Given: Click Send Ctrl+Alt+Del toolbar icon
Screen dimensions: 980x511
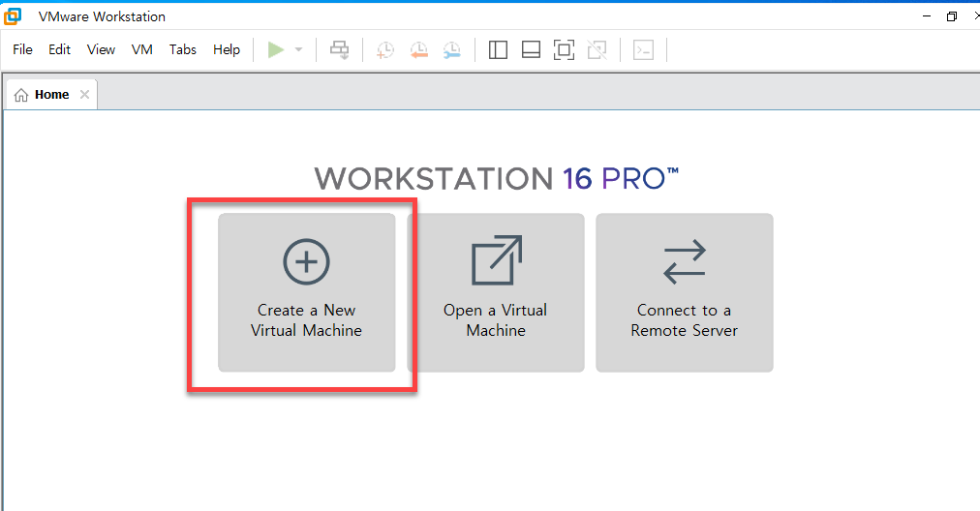Looking at the screenshot, I should (x=339, y=50).
